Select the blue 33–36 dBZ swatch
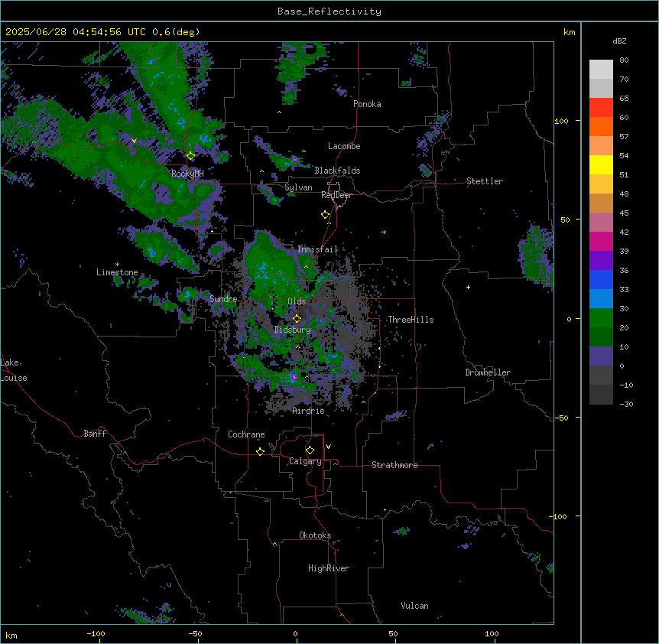The height and width of the screenshot is (644, 659). click(601, 279)
